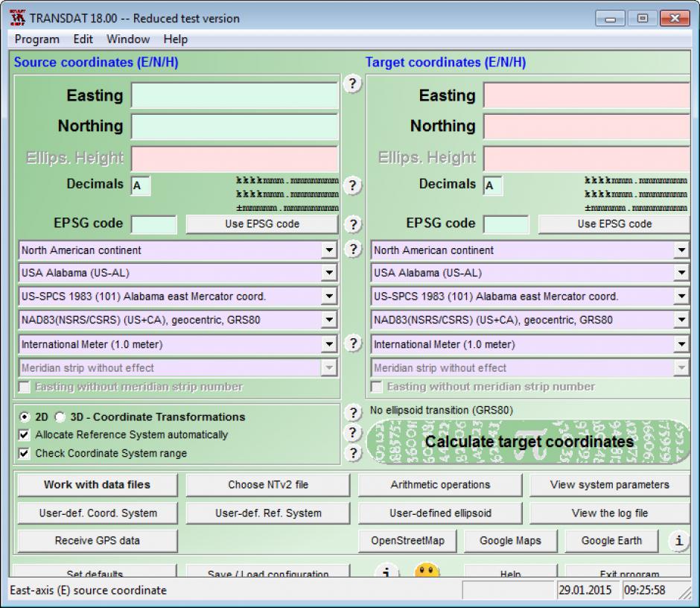
Task: Expand source NAD83(NSRS/CSRS) reference system dropdown
Action: point(328,320)
